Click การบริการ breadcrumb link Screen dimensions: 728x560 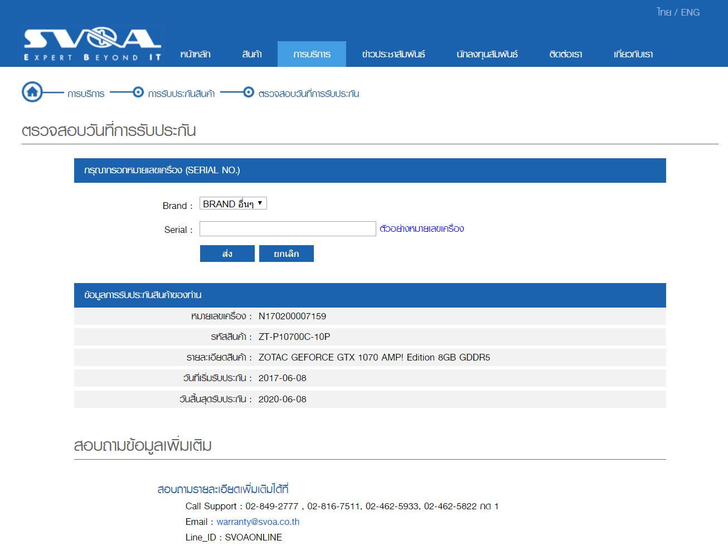[x=86, y=94]
